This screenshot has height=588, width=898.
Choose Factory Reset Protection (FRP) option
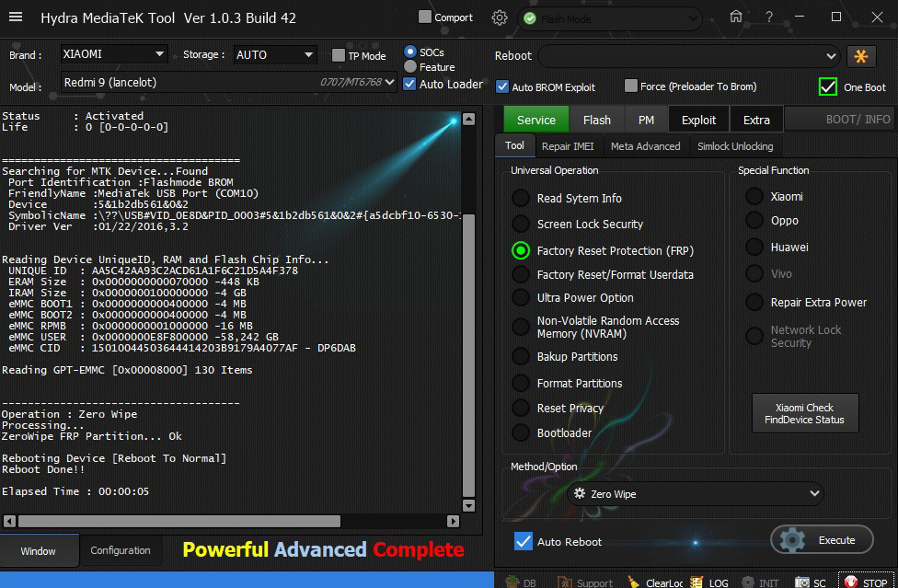[x=521, y=250]
